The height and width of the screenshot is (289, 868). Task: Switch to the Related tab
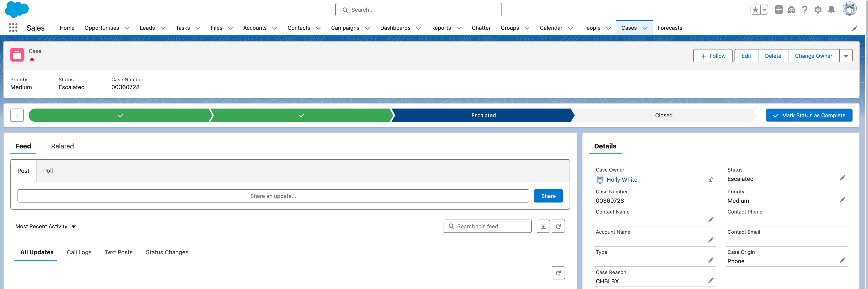coord(62,146)
